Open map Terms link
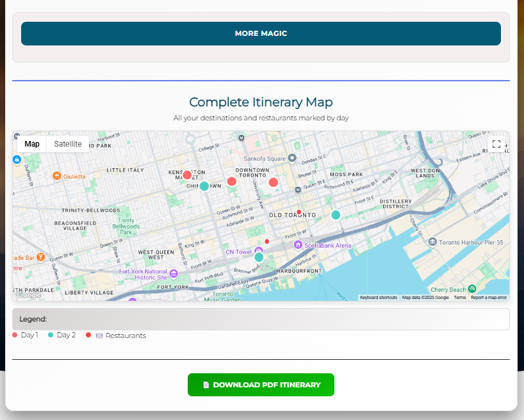The width and height of the screenshot is (524, 420). [x=460, y=297]
